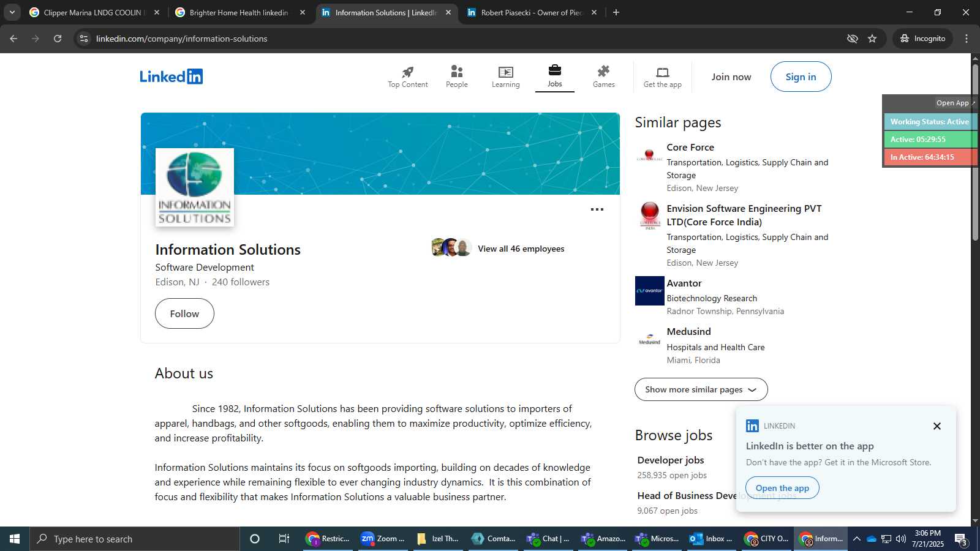Click Open the app button in popup
The width and height of the screenshot is (980, 551).
click(x=782, y=488)
